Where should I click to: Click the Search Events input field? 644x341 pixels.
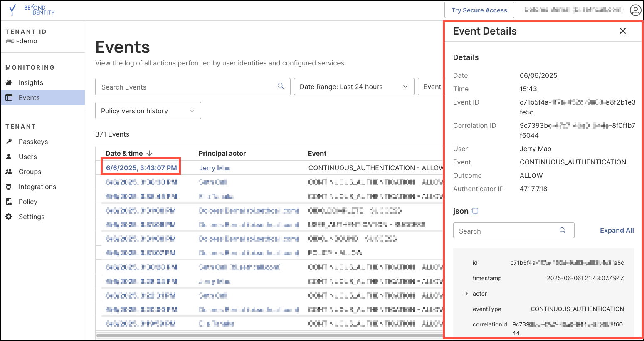click(187, 87)
